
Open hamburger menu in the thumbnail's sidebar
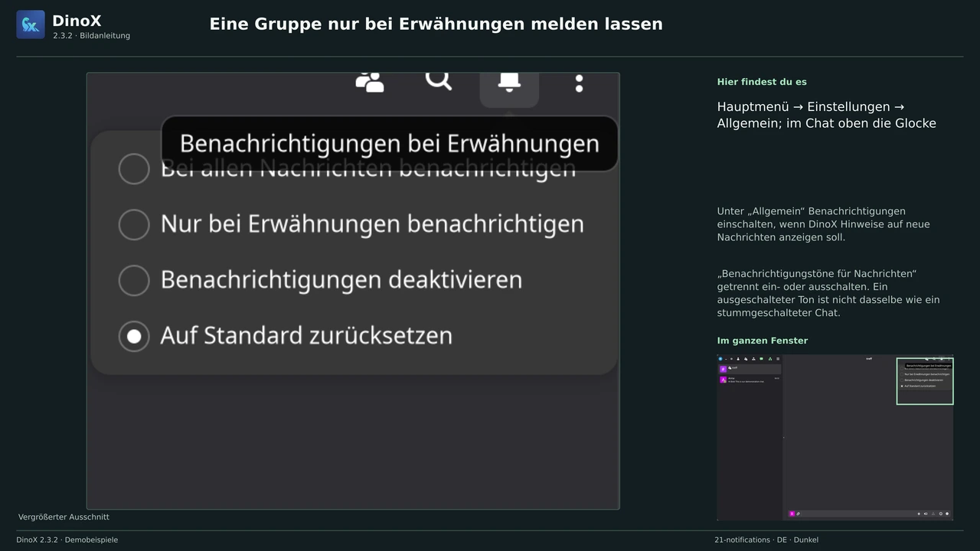tap(778, 359)
